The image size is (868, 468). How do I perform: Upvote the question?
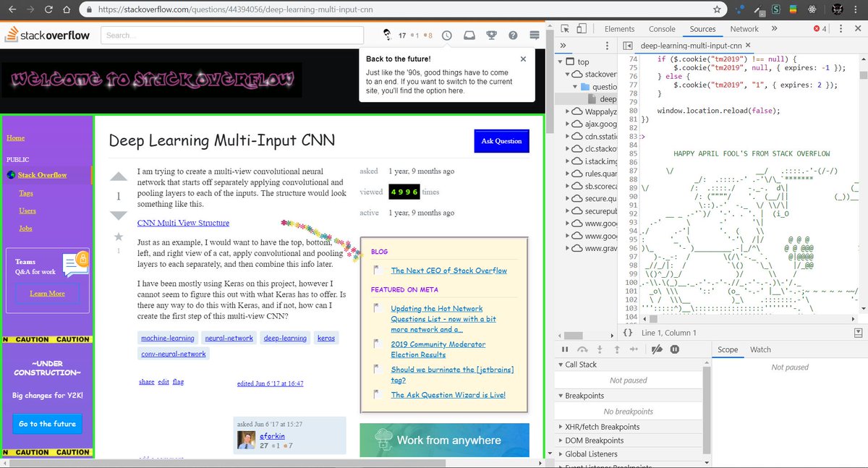(119, 176)
